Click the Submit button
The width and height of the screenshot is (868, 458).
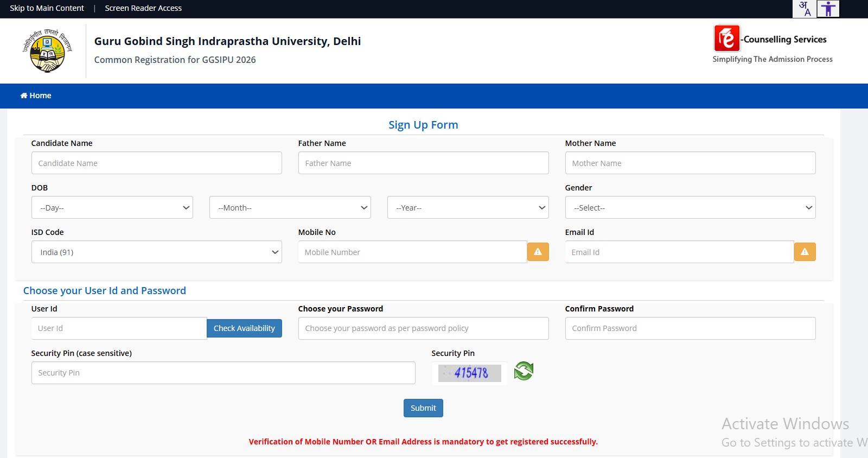coord(423,408)
